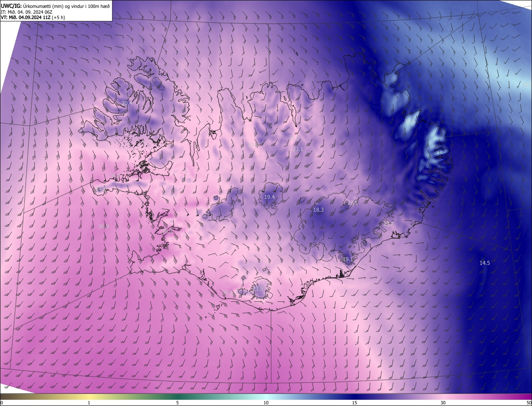Click the colorbar tick label 0
Viewport: 532px width, 406px height.
(2, 403)
